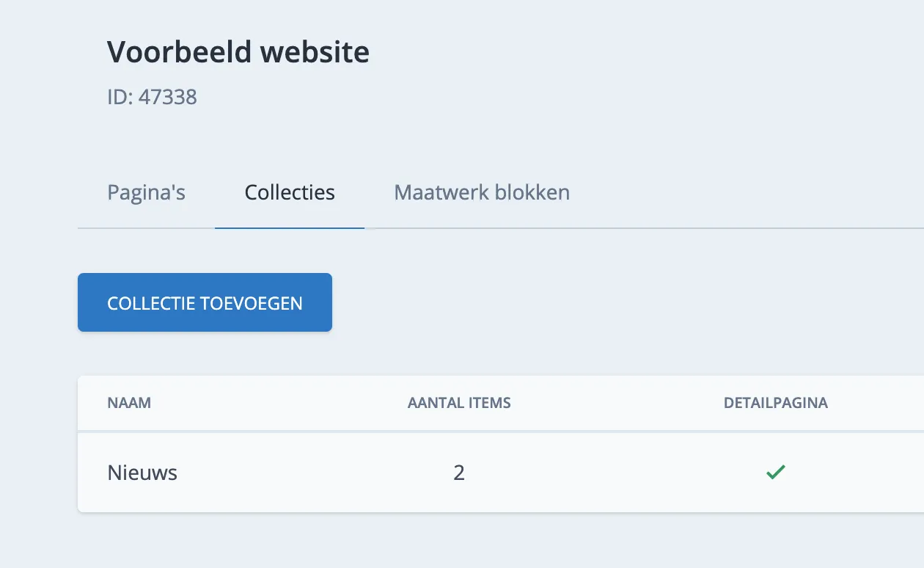Screen dimensions: 924x568
Task: Select the ID 47338 text
Action: click(153, 96)
